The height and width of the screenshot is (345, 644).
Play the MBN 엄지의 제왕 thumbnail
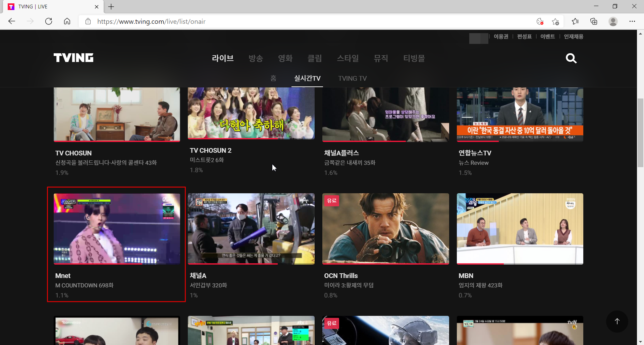[520, 229]
